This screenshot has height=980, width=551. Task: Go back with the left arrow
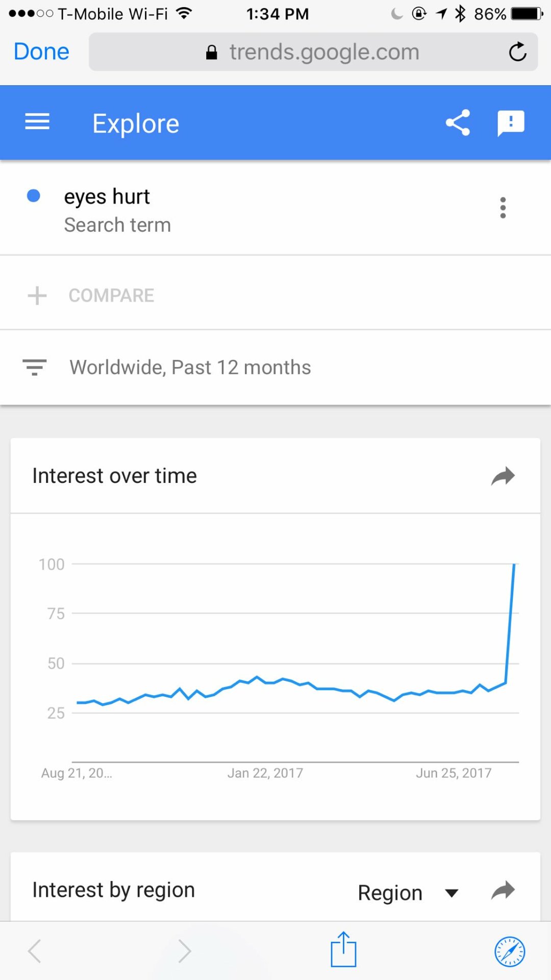coord(35,951)
